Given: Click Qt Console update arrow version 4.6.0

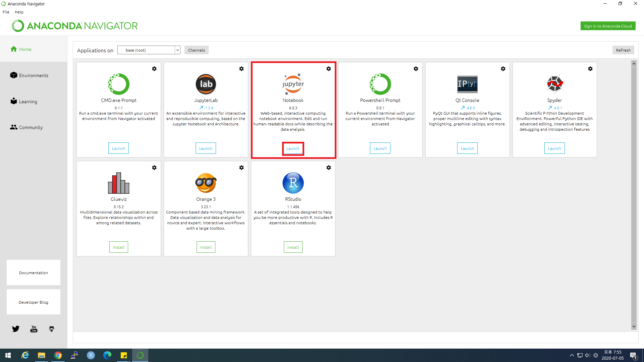Looking at the screenshot, I should (x=468, y=108).
